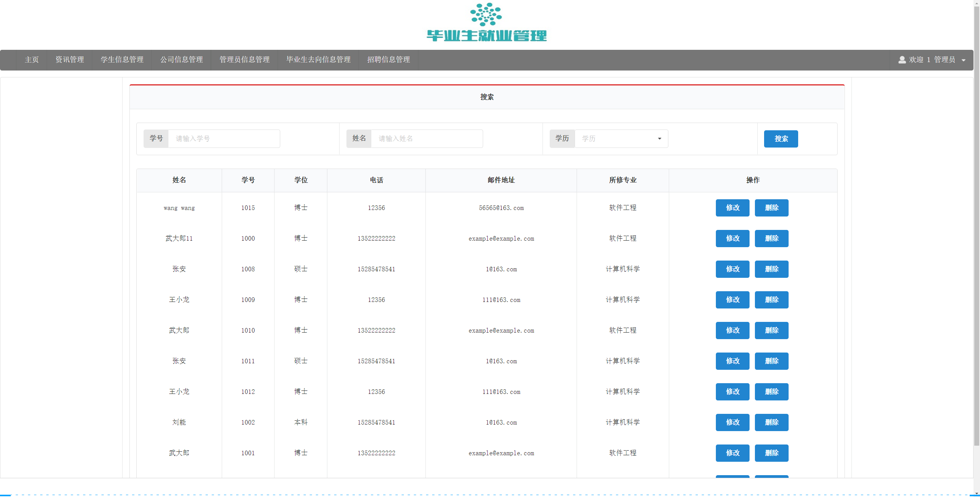This screenshot has height=497, width=980.
Task: Click 修改 for 刘能 row
Action: point(733,422)
